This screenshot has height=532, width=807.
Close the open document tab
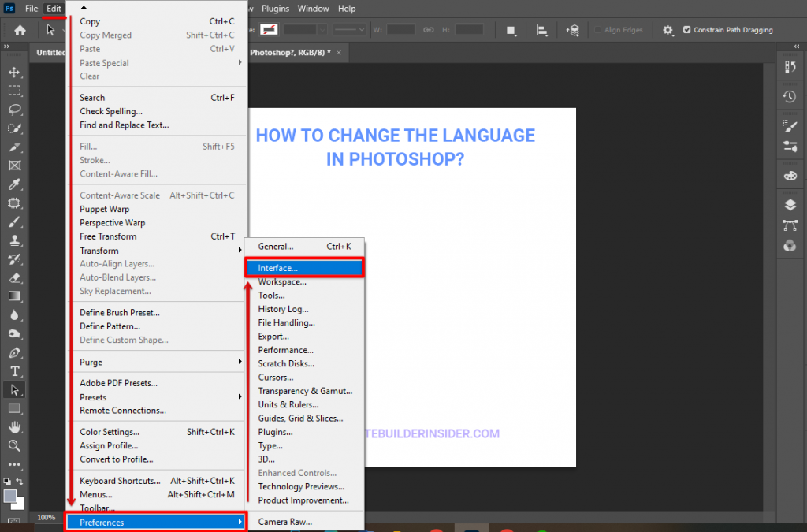coord(339,52)
